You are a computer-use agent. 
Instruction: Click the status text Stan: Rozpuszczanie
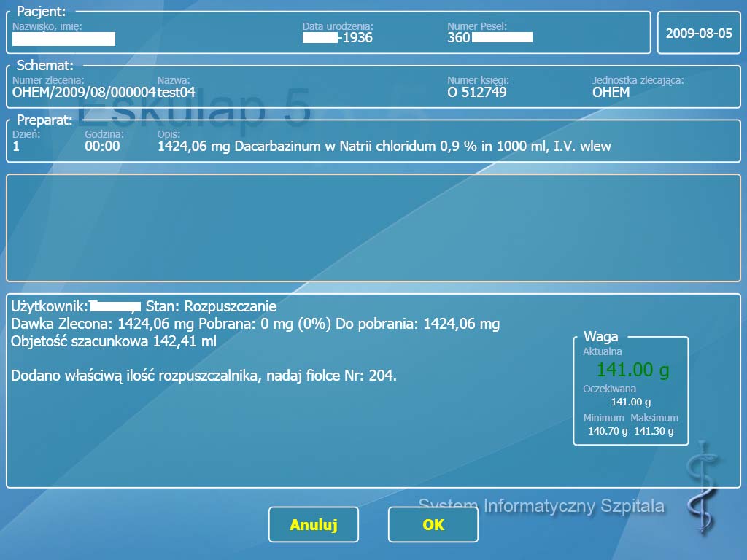(211, 306)
